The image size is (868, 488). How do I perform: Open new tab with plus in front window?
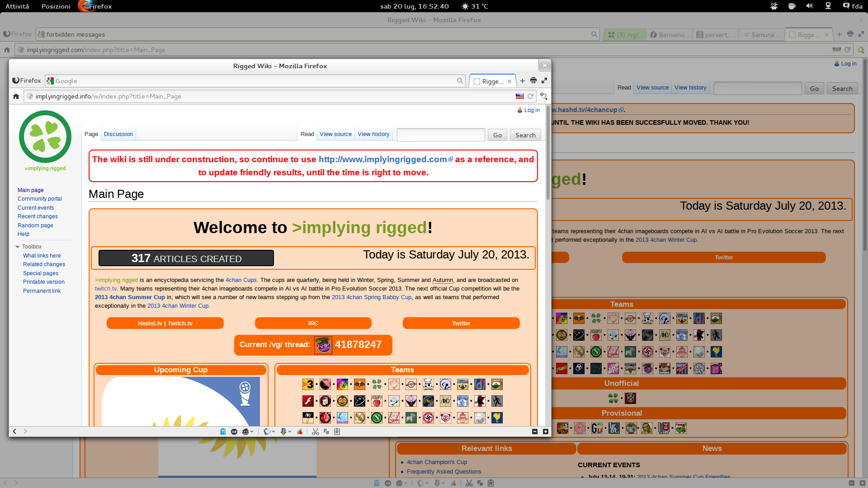(523, 81)
